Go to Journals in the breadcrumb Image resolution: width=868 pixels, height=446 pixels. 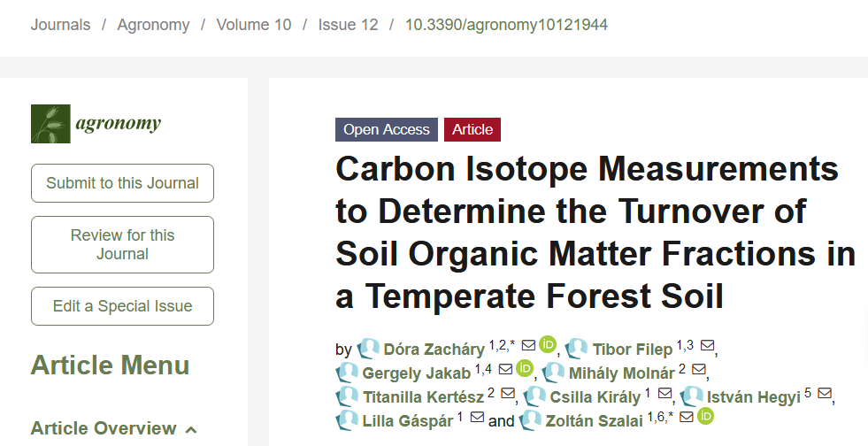tap(60, 25)
